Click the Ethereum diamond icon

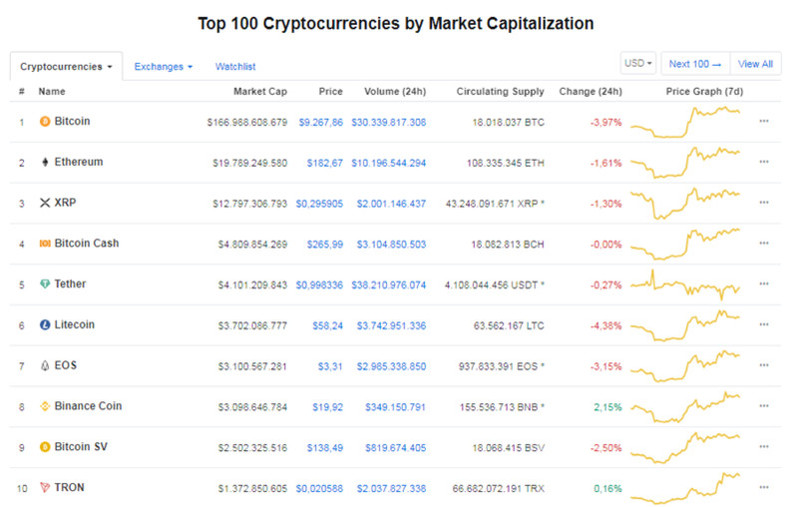coord(45,162)
